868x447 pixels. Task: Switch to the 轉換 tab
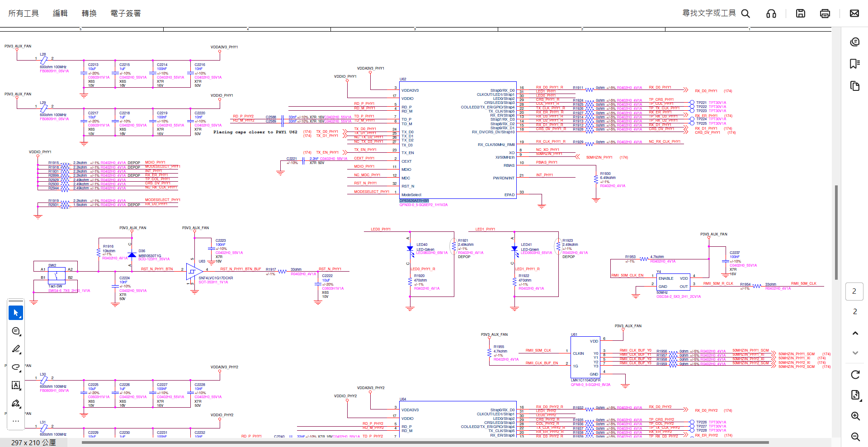click(89, 14)
